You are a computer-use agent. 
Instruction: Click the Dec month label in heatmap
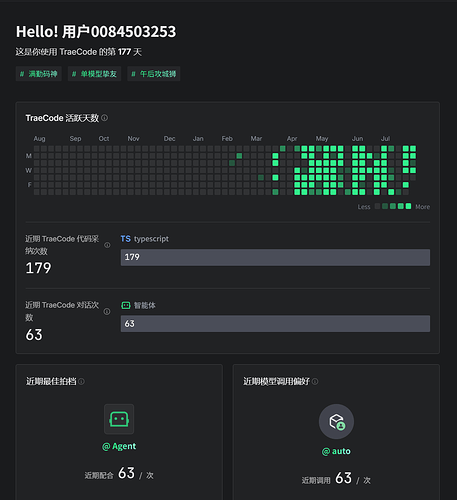[x=169, y=139]
